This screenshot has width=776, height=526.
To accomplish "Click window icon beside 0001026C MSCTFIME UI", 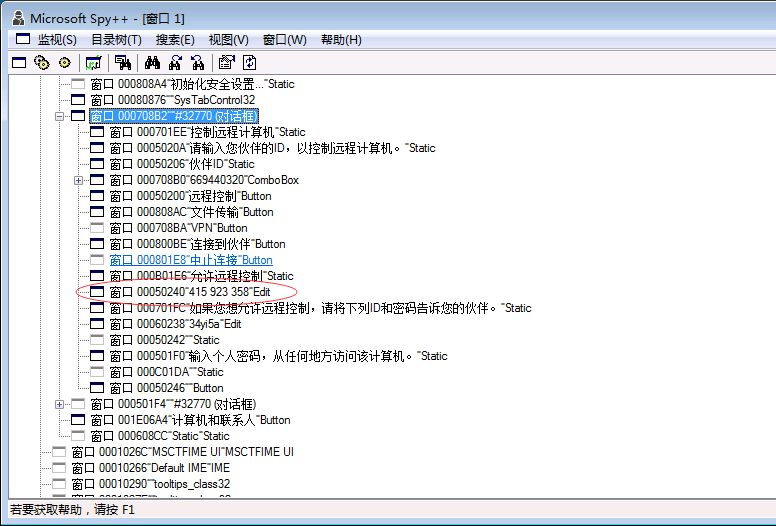I will (x=59, y=452).
